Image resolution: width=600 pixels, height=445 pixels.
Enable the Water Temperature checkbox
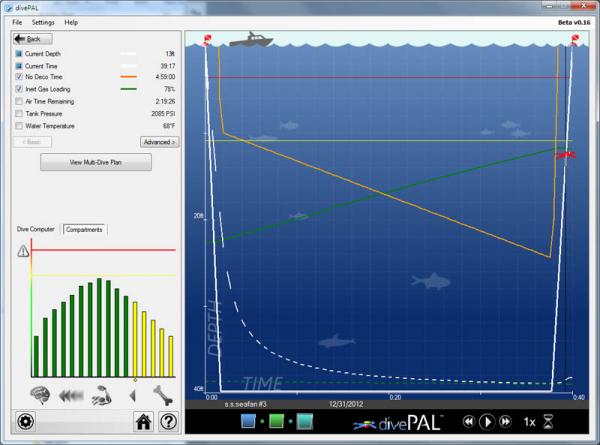pyautogui.click(x=19, y=126)
